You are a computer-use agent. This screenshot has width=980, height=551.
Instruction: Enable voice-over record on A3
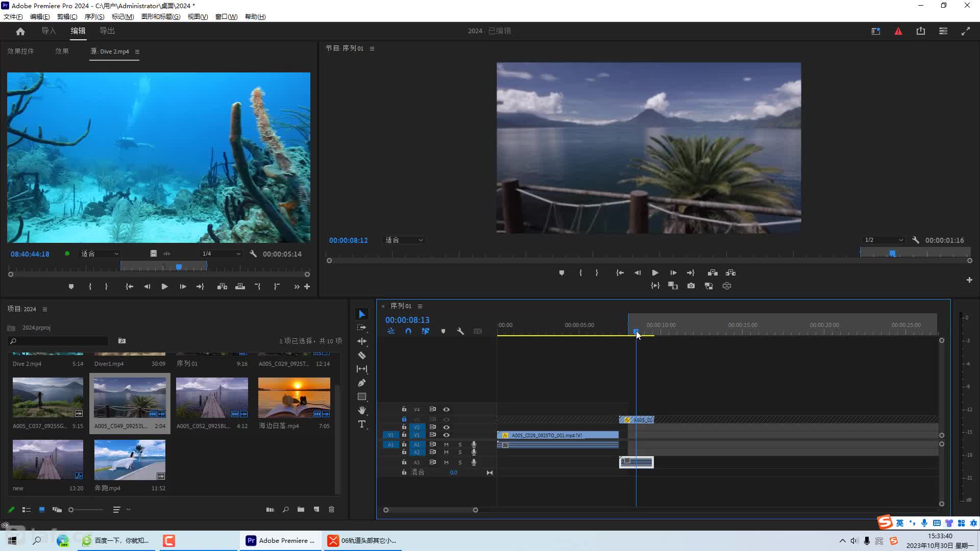click(474, 462)
